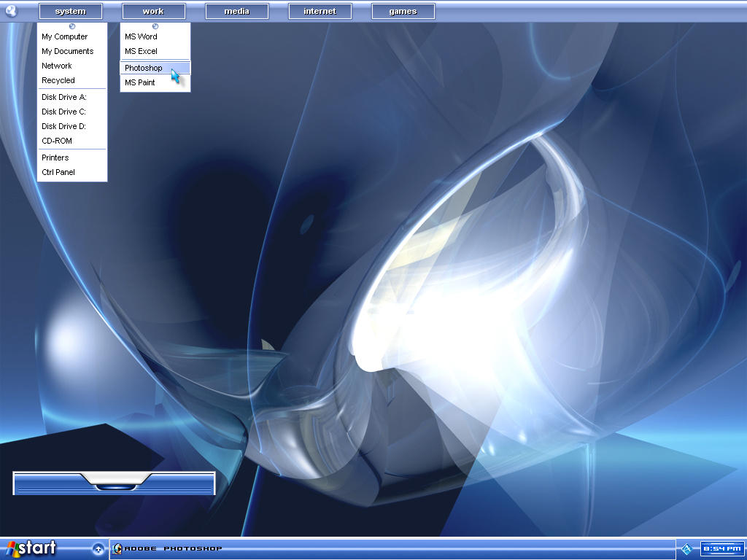The height and width of the screenshot is (560, 747).
Task: Click the 8:54 pm clock
Action: pos(721,548)
